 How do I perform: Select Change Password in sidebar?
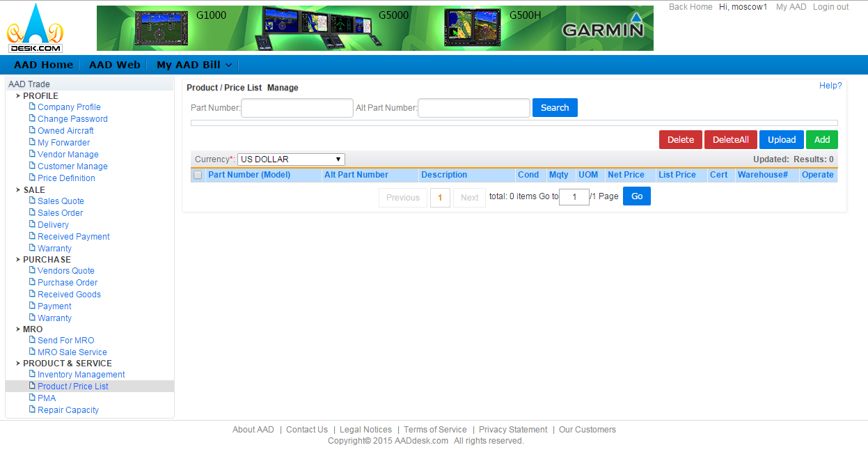click(72, 119)
